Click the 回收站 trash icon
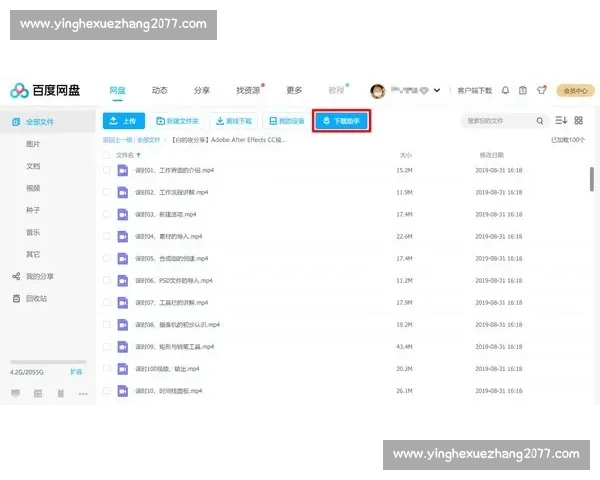This screenshot has height=480, width=600. pos(16,299)
